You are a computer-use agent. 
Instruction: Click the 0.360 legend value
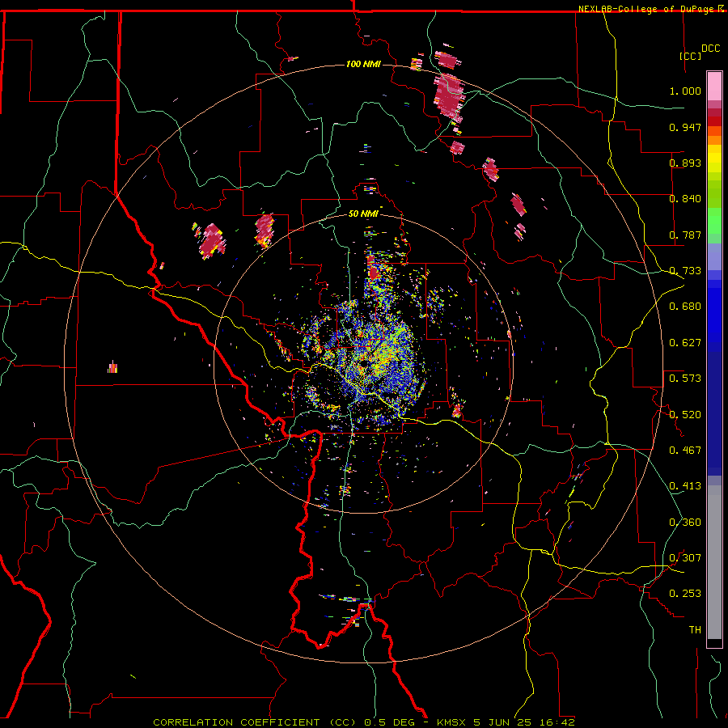[685, 523]
